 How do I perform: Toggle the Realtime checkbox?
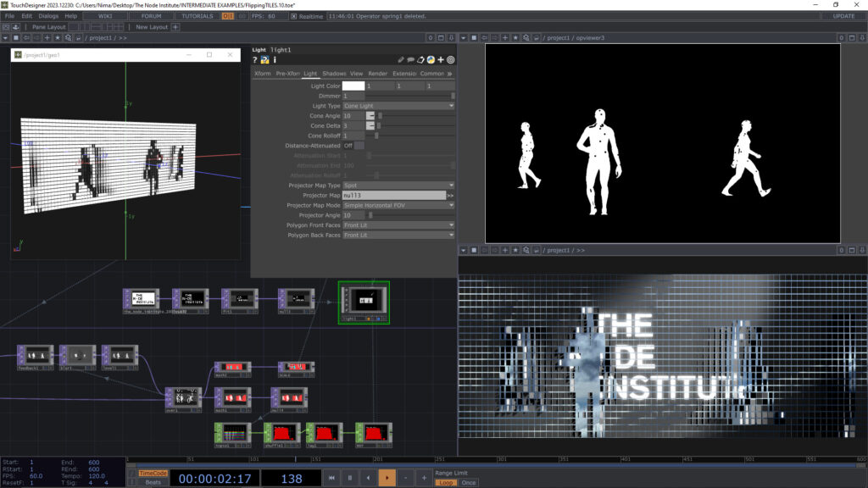point(294,16)
